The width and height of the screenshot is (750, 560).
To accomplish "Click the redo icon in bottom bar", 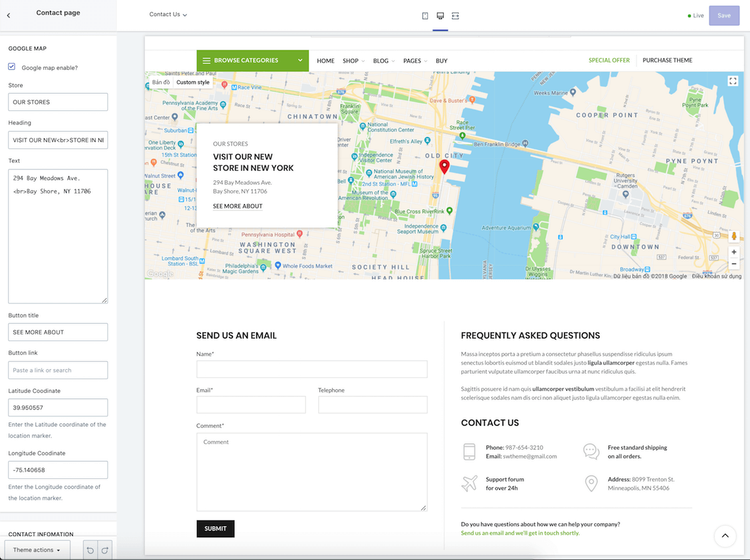I will [104, 550].
